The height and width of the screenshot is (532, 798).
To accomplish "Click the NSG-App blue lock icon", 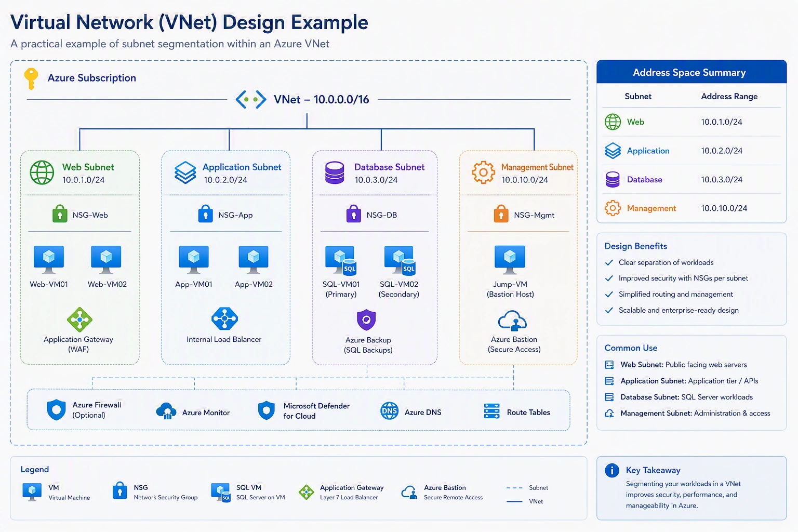I will (x=206, y=214).
